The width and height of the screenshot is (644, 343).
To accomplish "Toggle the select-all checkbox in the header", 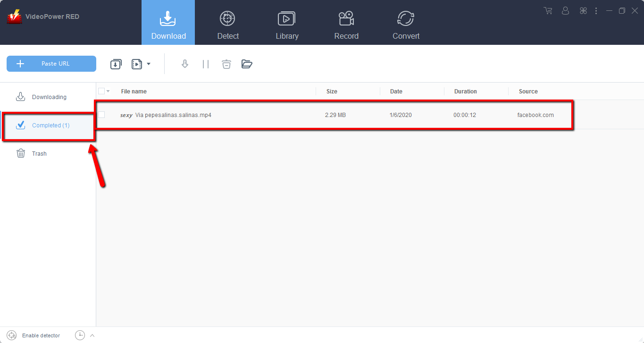I will (101, 91).
